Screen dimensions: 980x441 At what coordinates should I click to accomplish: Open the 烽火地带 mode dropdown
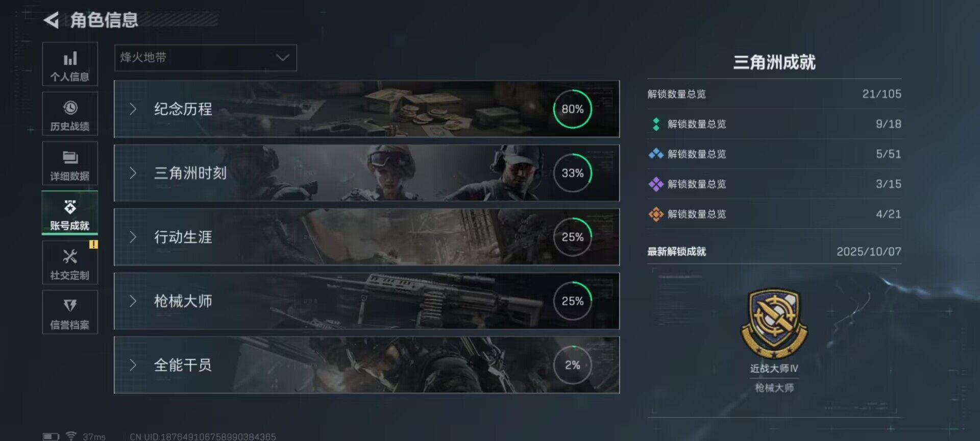pos(205,58)
